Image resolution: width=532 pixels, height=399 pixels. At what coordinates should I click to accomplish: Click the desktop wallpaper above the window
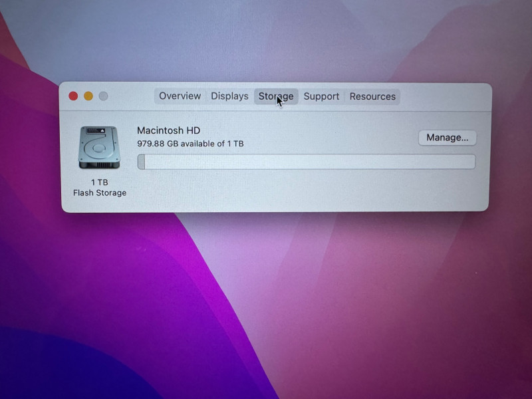point(266,40)
